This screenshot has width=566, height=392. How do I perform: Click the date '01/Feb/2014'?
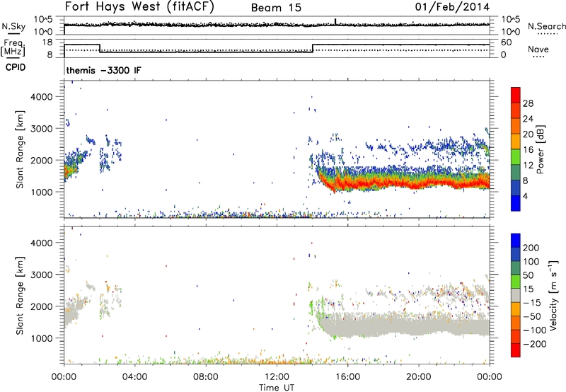(x=452, y=7)
